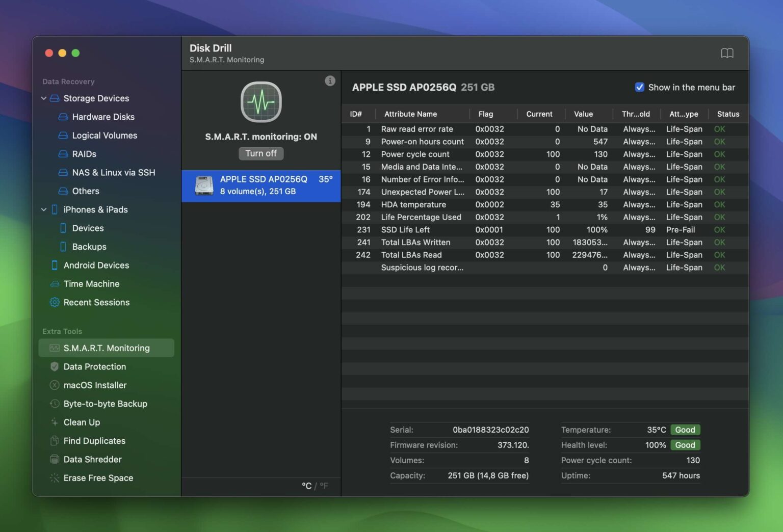Viewport: 783px width, 532px height.
Task: Switch temperature display to Celsius
Action: (x=307, y=486)
